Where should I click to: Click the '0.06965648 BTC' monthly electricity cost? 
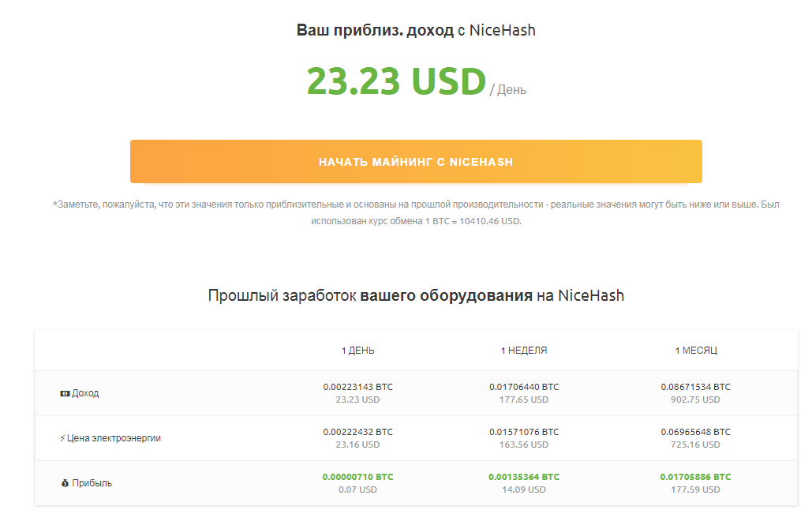tap(695, 432)
